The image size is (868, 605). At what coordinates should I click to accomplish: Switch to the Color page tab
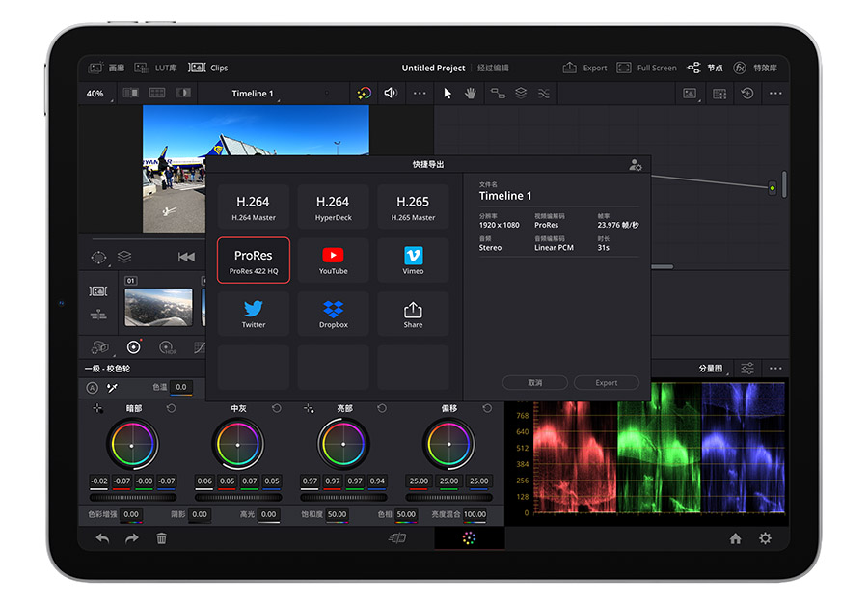(x=469, y=538)
